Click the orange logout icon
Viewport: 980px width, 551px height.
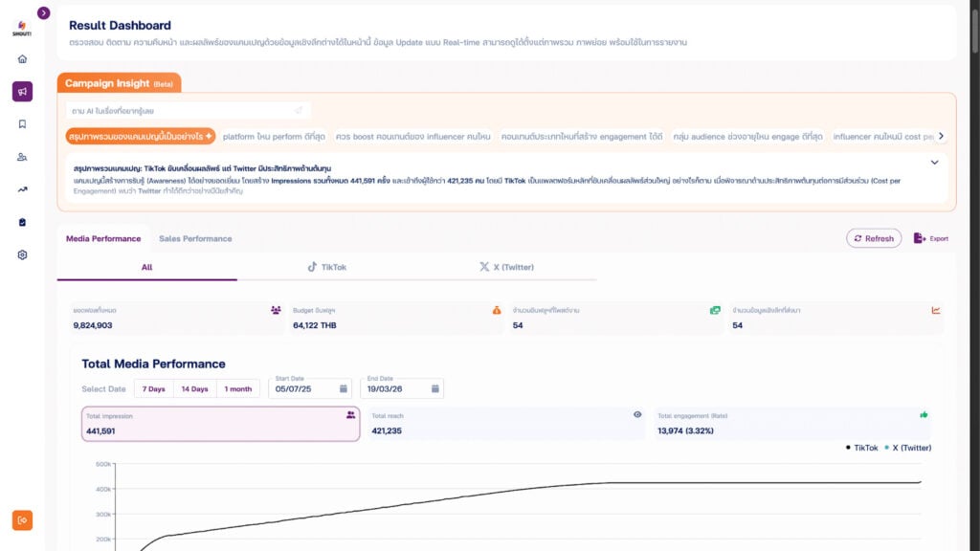coord(23,520)
